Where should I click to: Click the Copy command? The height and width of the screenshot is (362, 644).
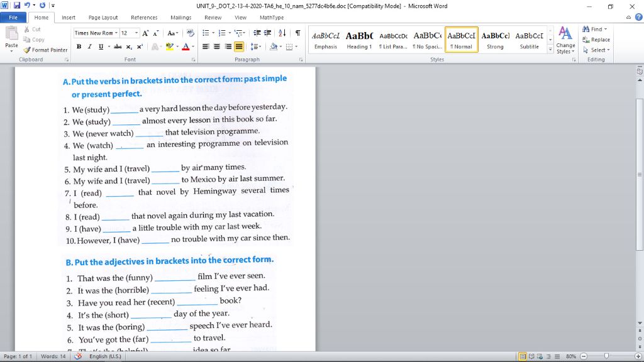[34, 40]
